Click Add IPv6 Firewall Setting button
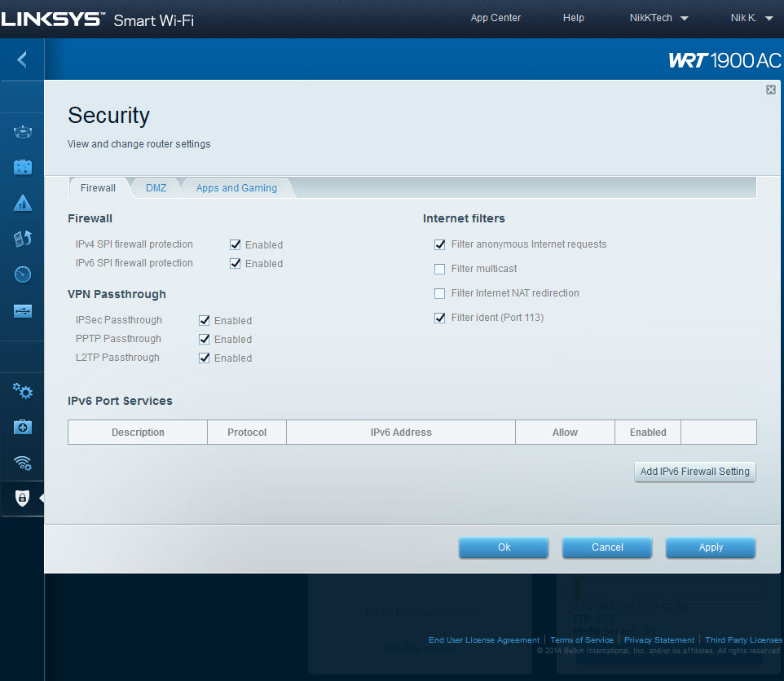Screen dimensions: 784x681 (x=695, y=472)
